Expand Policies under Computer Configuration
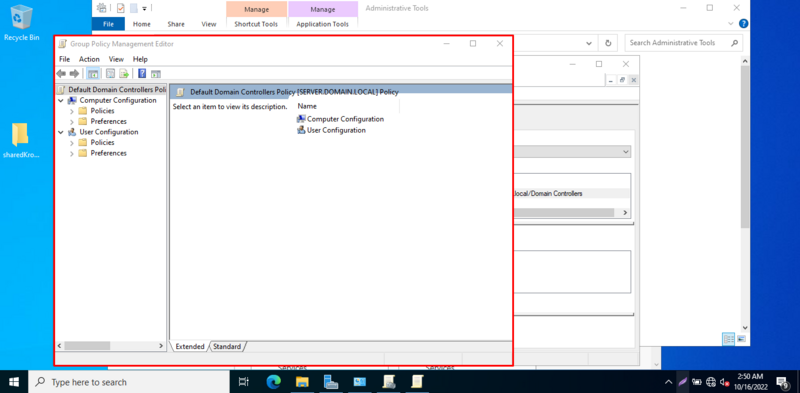 click(x=71, y=111)
